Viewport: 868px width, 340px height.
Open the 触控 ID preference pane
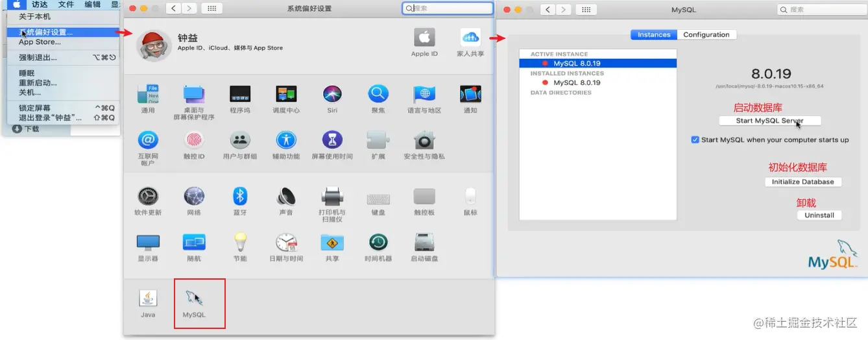pos(194,140)
